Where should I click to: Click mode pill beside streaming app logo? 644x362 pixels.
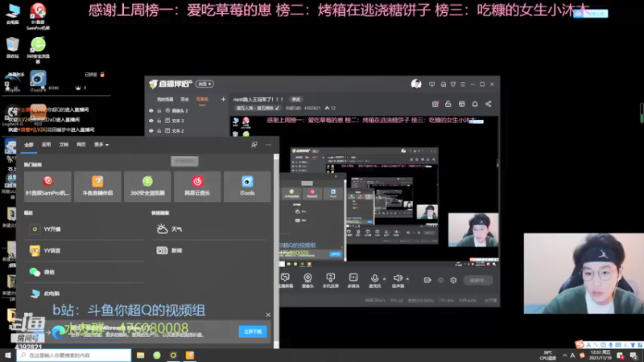[204, 84]
